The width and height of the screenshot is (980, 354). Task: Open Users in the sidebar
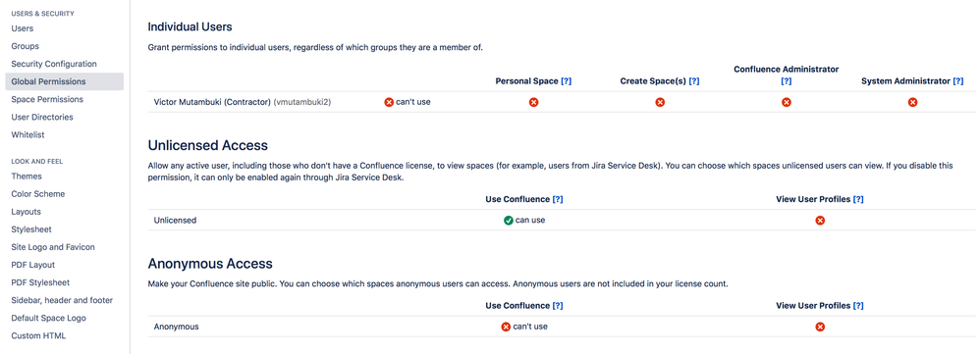[23, 28]
